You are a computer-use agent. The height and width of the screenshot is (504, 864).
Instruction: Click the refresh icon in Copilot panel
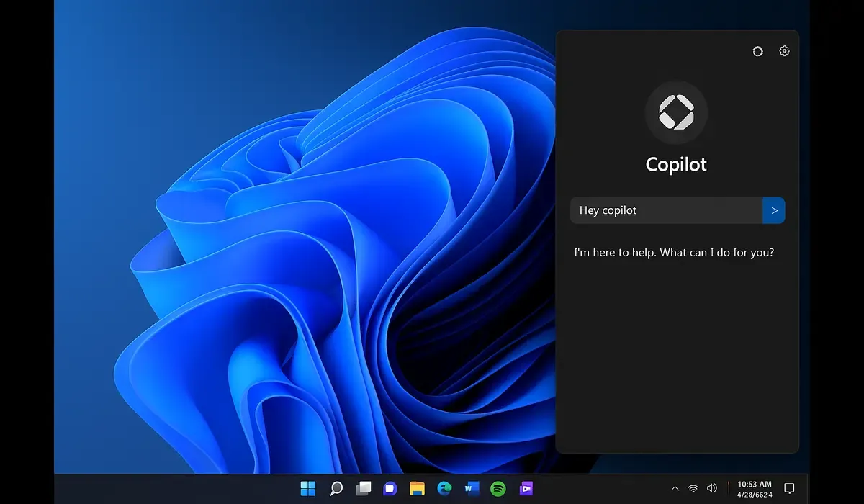757,50
